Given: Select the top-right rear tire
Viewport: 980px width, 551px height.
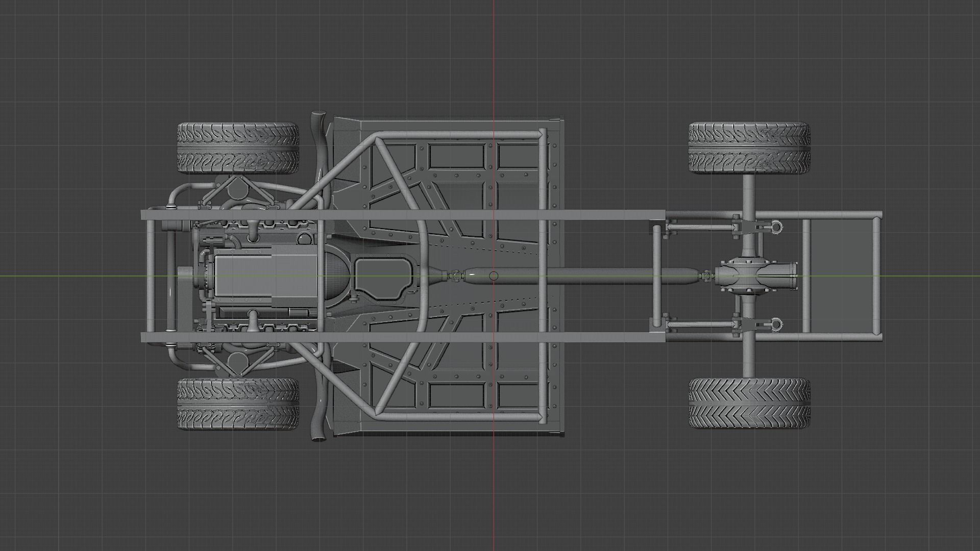Looking at the screenshot, I should pyautogui.click(x=749, y=147).
